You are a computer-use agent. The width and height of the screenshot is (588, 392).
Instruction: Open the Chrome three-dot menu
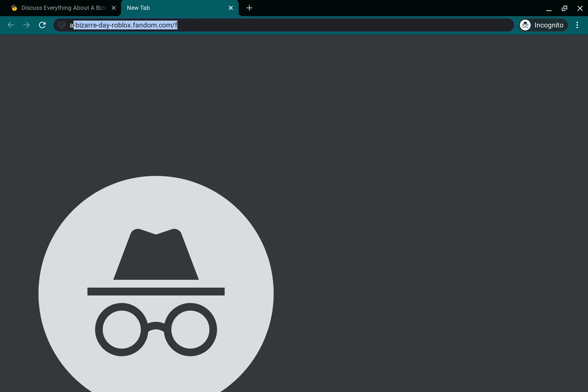point(577,25)
